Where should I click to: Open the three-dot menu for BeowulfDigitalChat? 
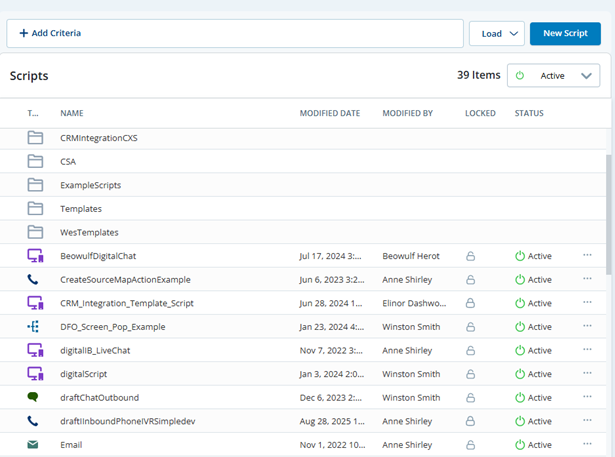[587, 256]
